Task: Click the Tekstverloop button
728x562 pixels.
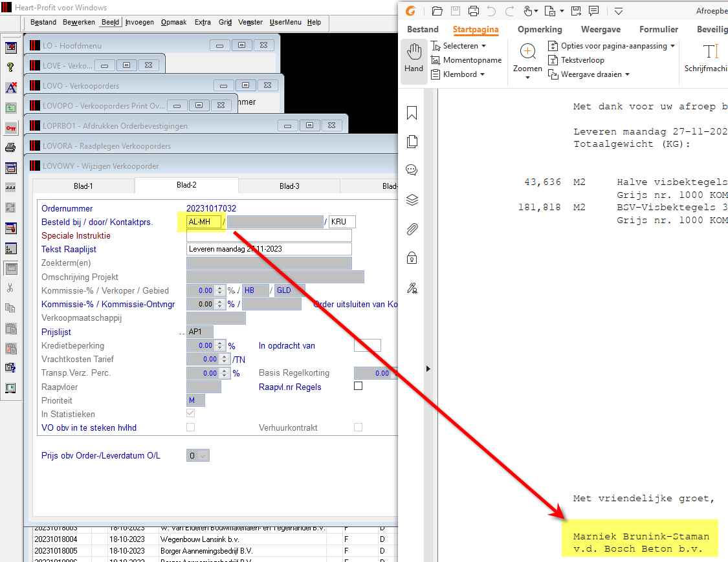Action: tap(576, 60)
